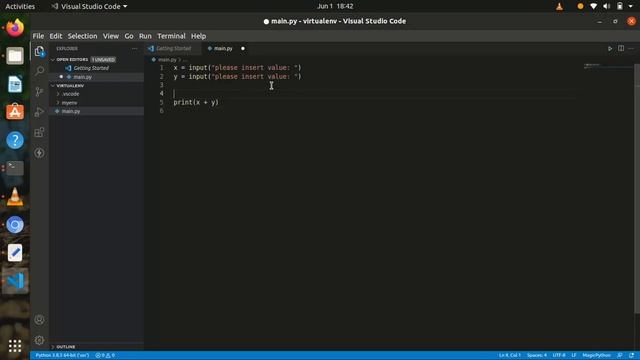Open the Explorer view in activity bar
The width and height of the screenshot is (640, 360).
coord(40,51)
